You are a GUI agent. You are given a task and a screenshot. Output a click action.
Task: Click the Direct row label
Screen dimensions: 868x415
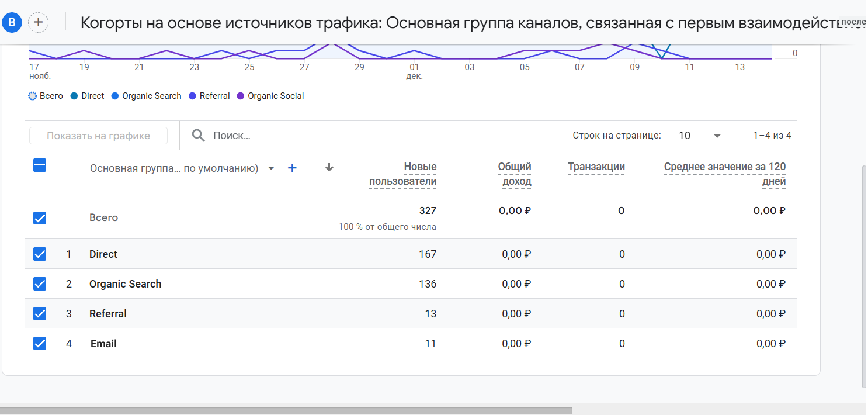click(103, 254)
